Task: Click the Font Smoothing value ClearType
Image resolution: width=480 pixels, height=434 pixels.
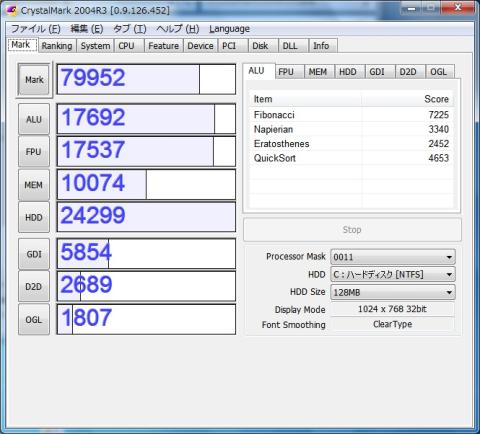Action: [392, 324]
